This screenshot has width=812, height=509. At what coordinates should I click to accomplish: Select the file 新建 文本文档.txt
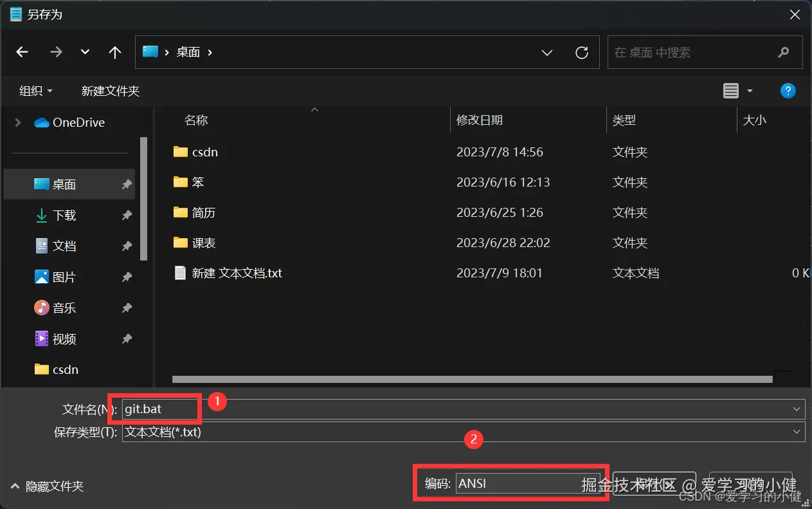(x=228, y=273)
